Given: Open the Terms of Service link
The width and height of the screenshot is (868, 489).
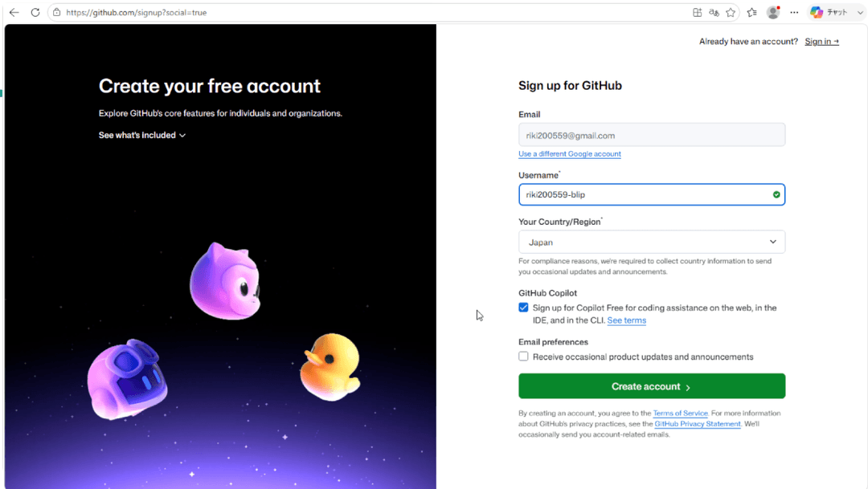Looking at the screenshot, I should click(681, 414).
